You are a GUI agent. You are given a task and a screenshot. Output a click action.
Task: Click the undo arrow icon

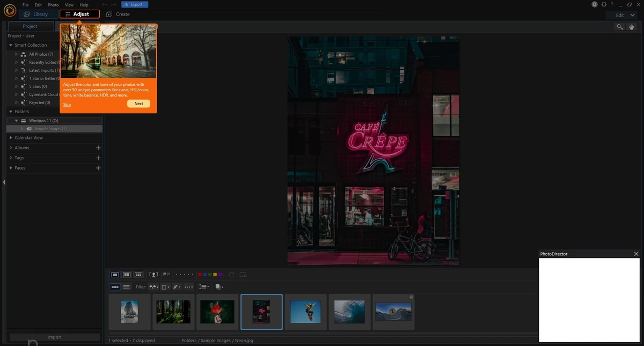[105, 4]
